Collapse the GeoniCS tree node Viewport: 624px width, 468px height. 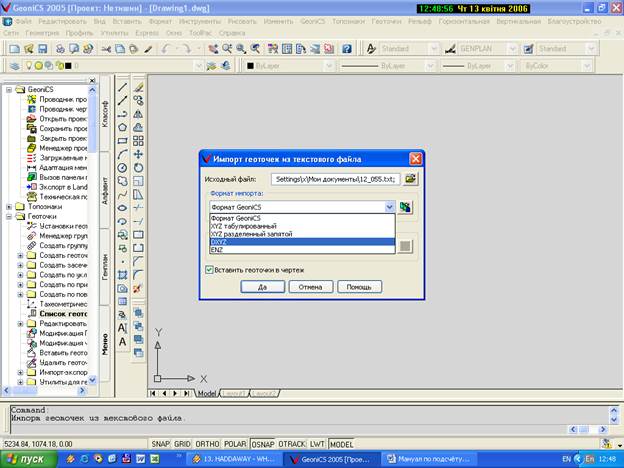pos(9,90)
